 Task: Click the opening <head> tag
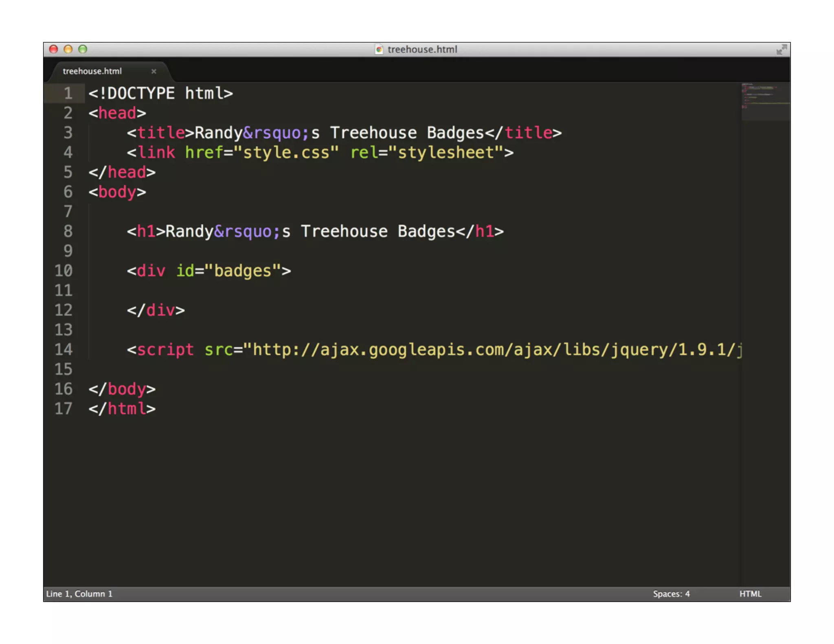[x=117, y=113]
